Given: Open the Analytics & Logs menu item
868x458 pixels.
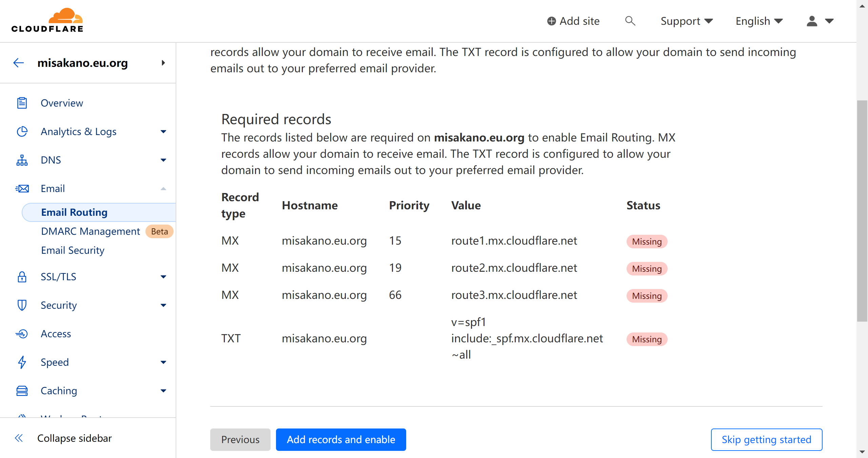Looking at the screenshot, I should (x=79, y=131).
